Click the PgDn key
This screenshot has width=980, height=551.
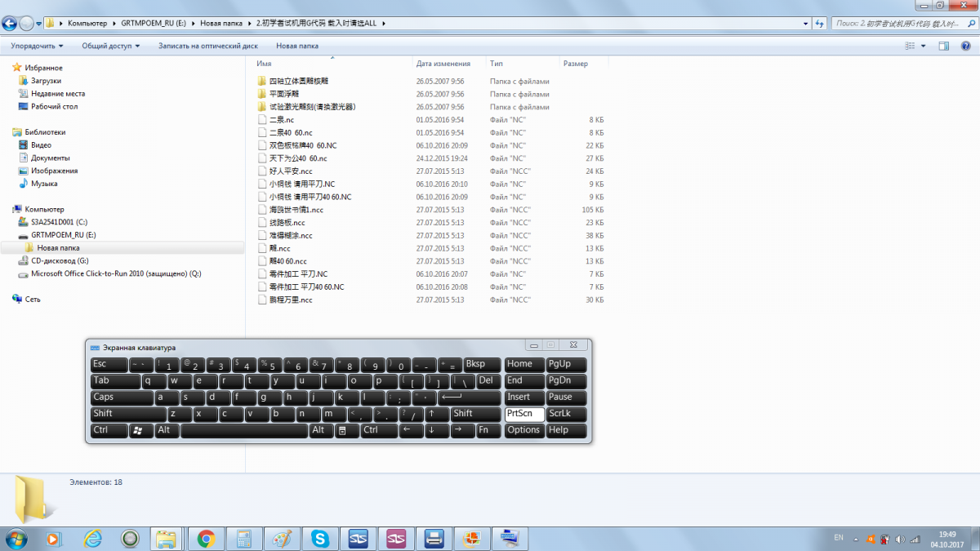[567, 381]
